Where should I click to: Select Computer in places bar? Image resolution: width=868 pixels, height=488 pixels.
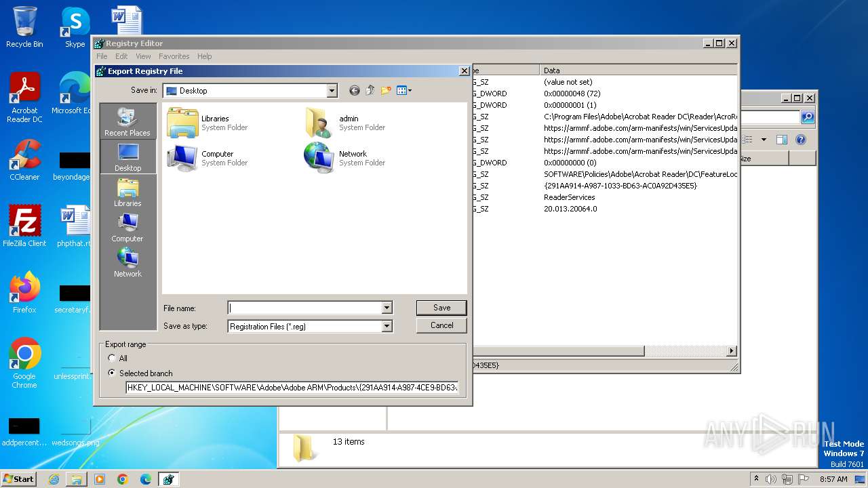(127, 228)
